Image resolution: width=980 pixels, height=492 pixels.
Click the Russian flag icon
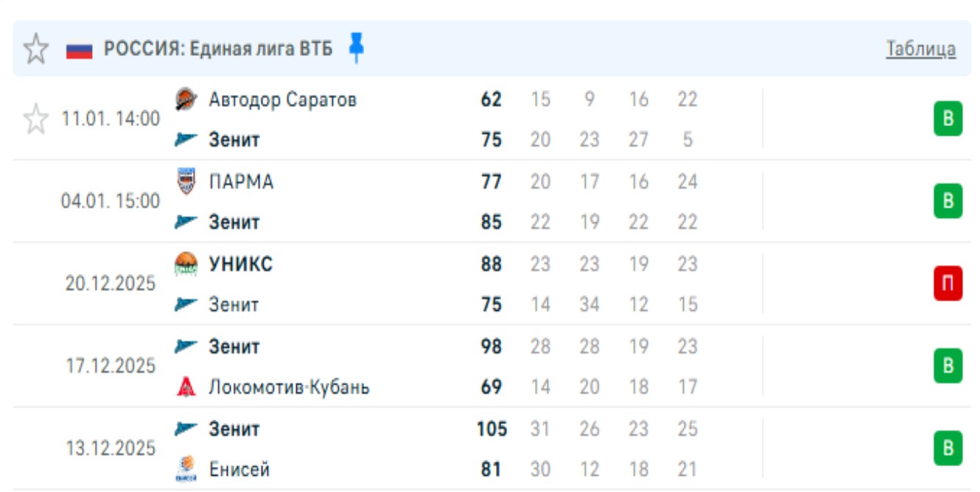point(79,50)
